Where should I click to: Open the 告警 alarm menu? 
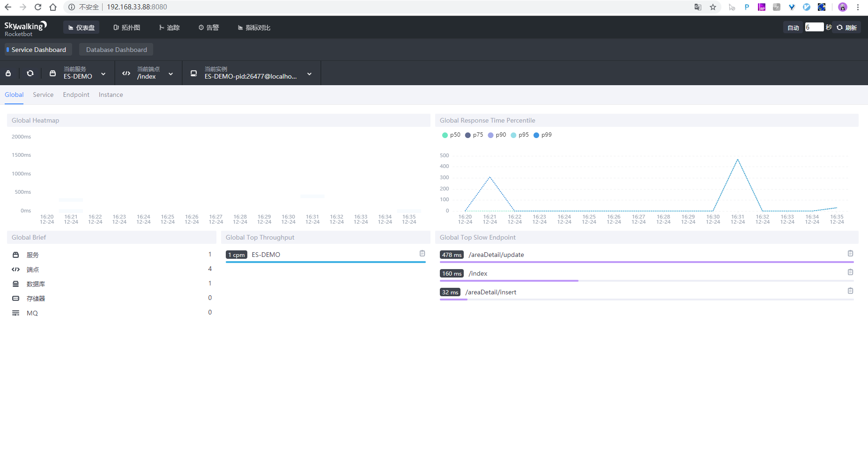pyautogui.click(x=209, y=28)
